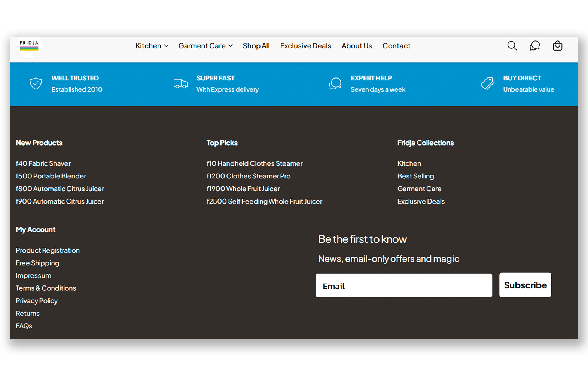Open the chat bubble icon in header

tap(534, 46)
